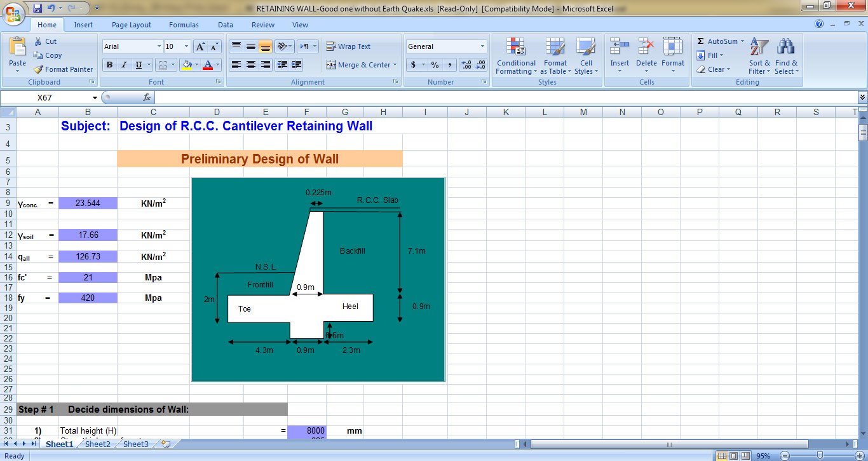Click the Paste clipboard icon

[18, 48]
